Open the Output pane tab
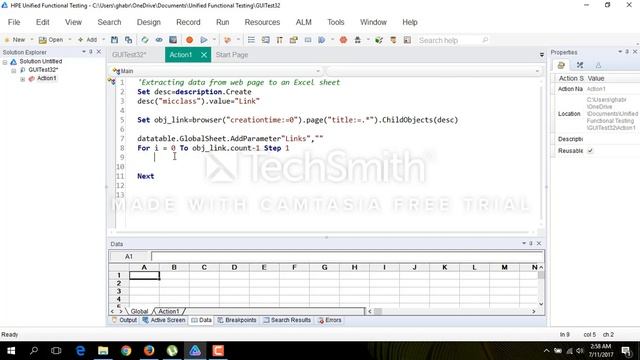 pyautogui.click(x=124, y=320)
